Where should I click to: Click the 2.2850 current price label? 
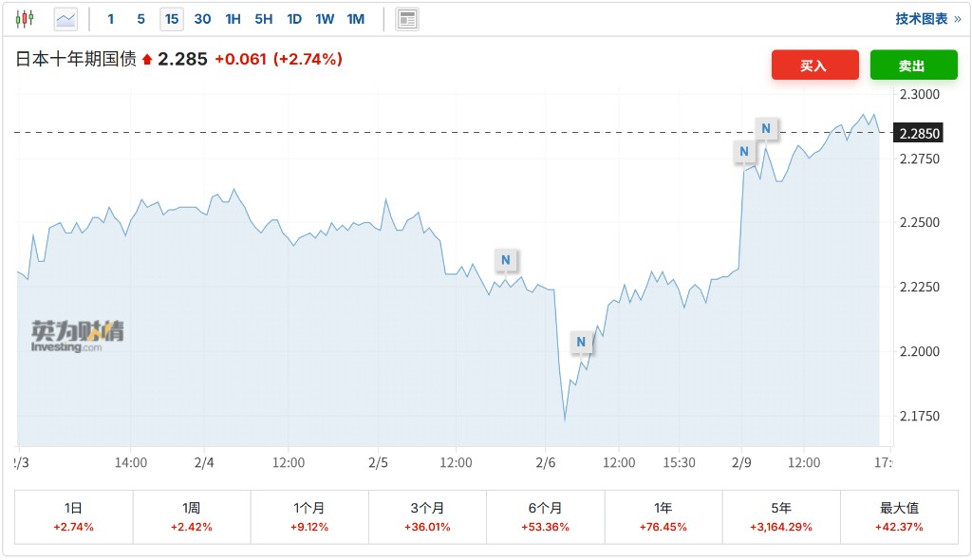pyautogui.click(x=919, y=134)
